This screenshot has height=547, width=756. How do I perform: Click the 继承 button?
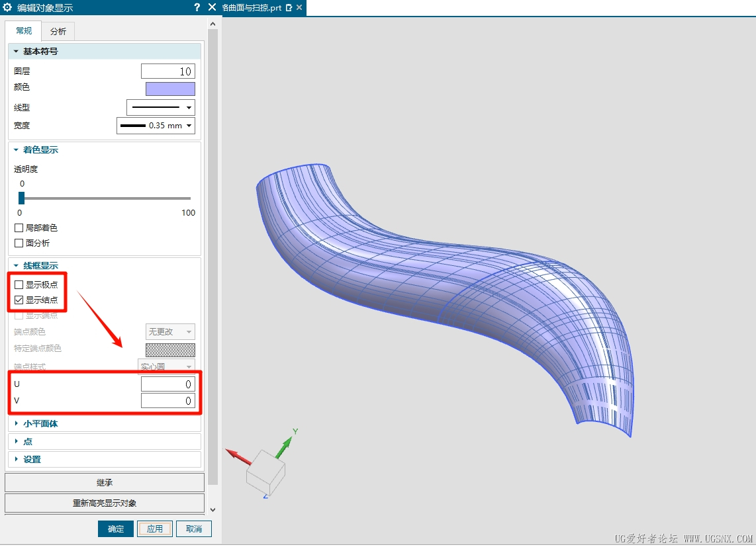[105, 482]
